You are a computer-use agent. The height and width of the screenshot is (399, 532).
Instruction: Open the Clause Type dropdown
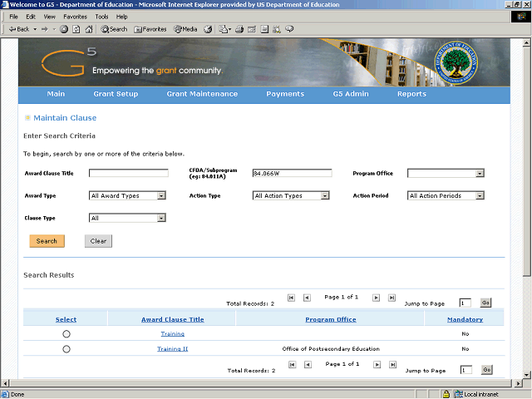click(x=127, y=218)
